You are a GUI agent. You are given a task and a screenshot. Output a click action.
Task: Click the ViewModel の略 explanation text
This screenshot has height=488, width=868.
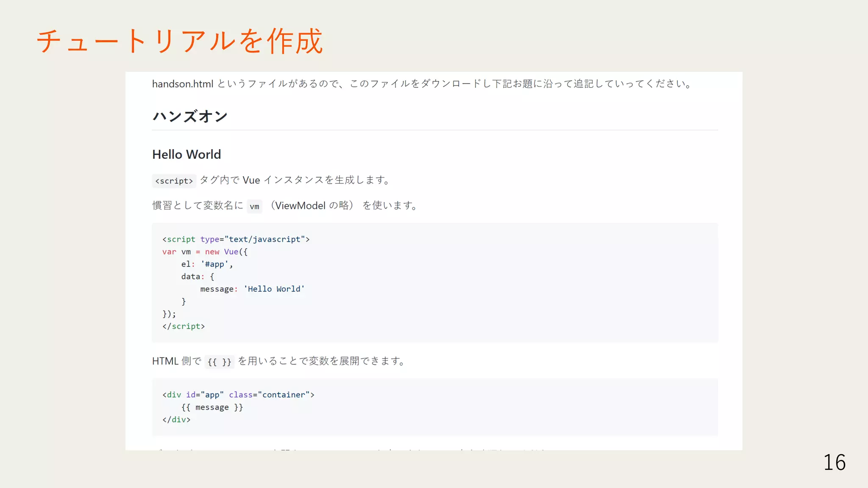coord(312,205)
